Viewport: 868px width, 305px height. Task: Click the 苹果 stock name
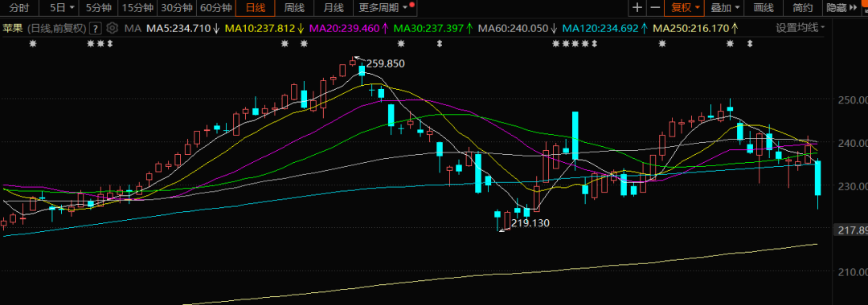[x=12, y=28]
